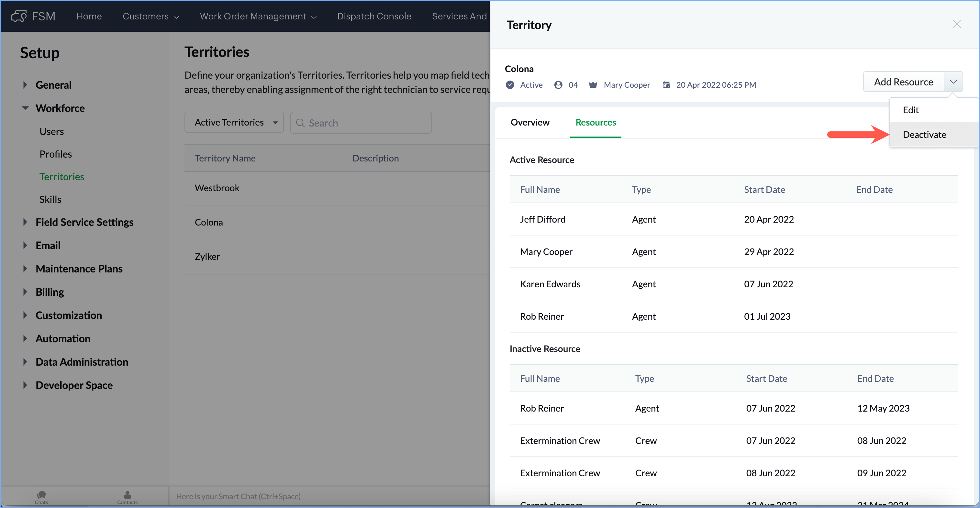
Task: Open the Add Resource dropdown arrow
Action: 953,82
